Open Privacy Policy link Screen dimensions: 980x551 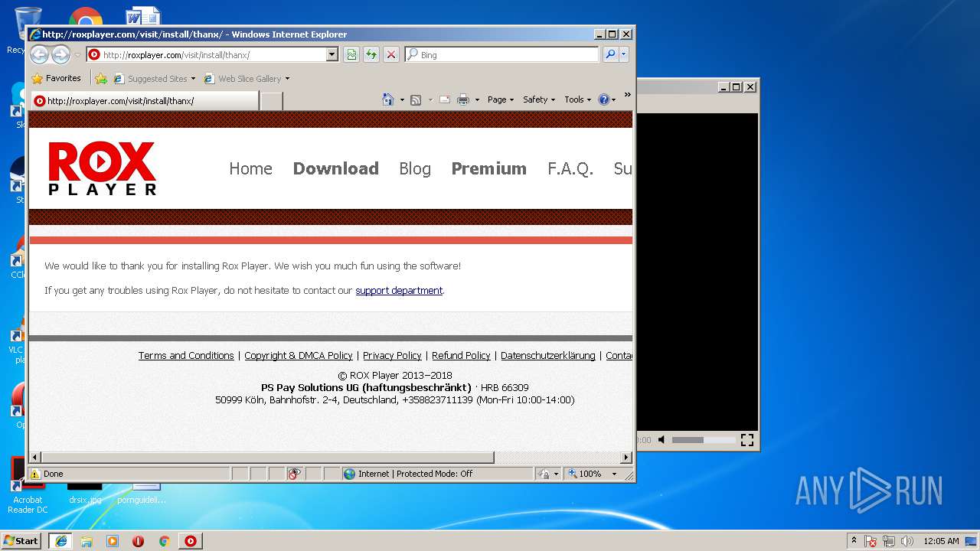(392, 355)
